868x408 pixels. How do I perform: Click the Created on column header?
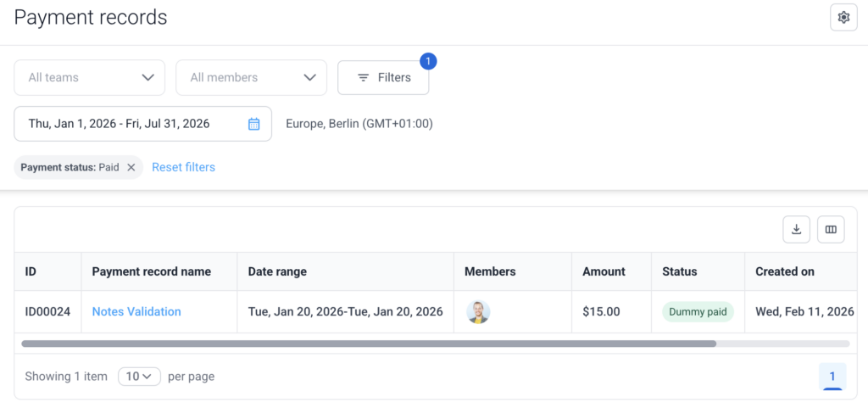tap(800, 271)
